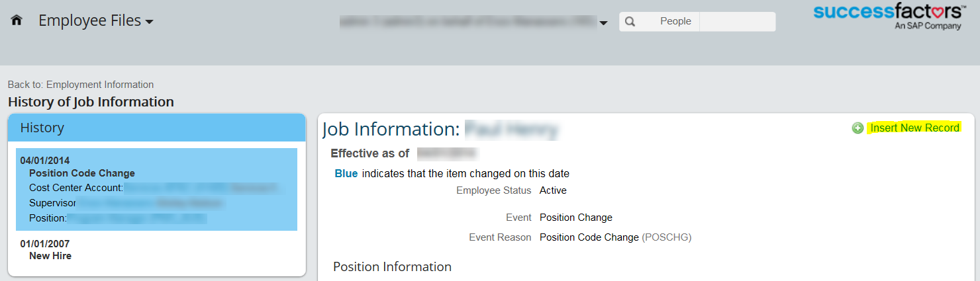
Task: Go to the Home icon
Action: click(17, 20)
